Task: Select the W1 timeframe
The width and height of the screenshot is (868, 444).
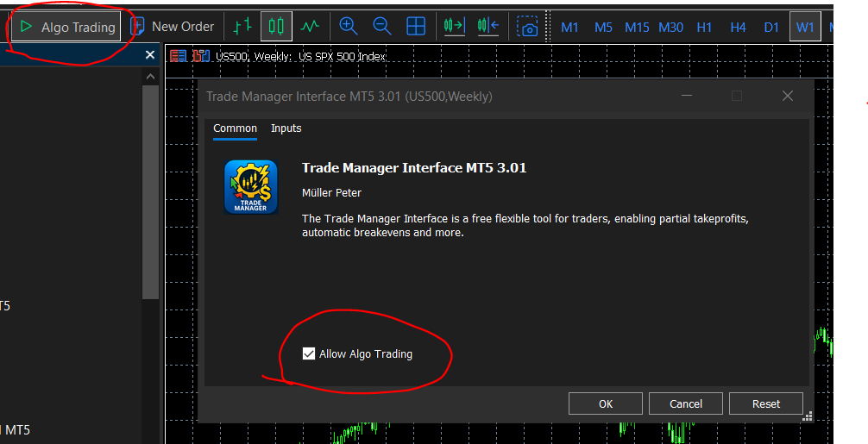Action: tap(805, 27)
